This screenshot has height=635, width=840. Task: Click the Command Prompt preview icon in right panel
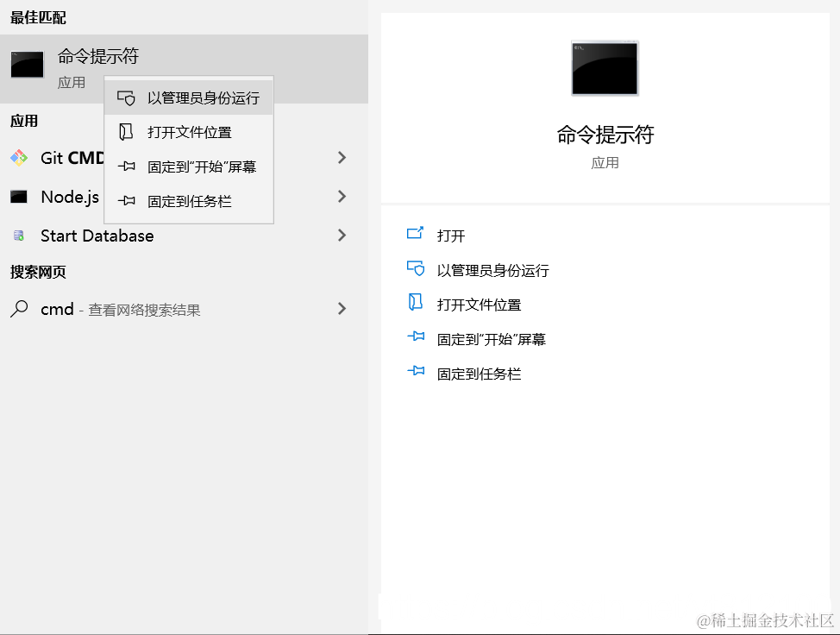[603, 68]
